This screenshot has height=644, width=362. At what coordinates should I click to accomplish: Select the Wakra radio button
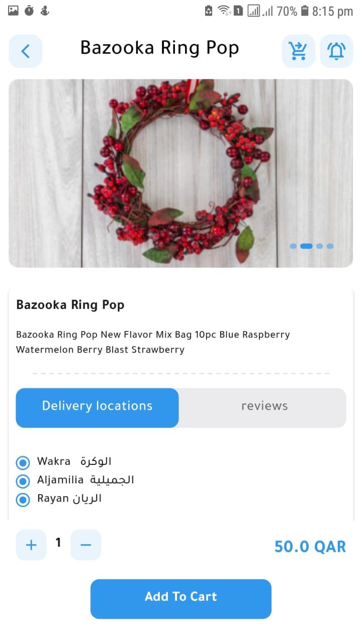pos(23,462)
